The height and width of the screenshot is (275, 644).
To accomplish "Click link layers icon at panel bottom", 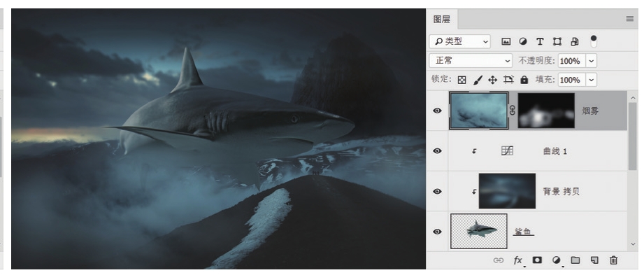I will click(x=498, y=260).
